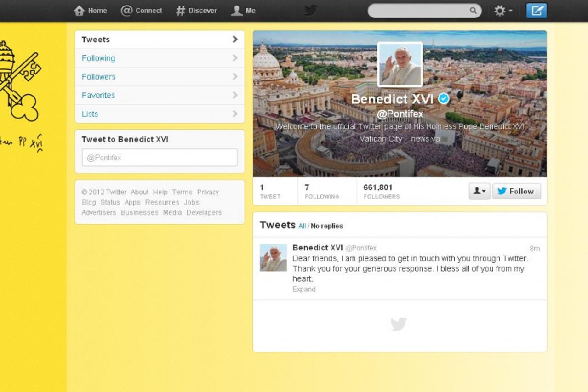588x392 pixels.
Task: Open the profile photo in the header
Action: 400,64
